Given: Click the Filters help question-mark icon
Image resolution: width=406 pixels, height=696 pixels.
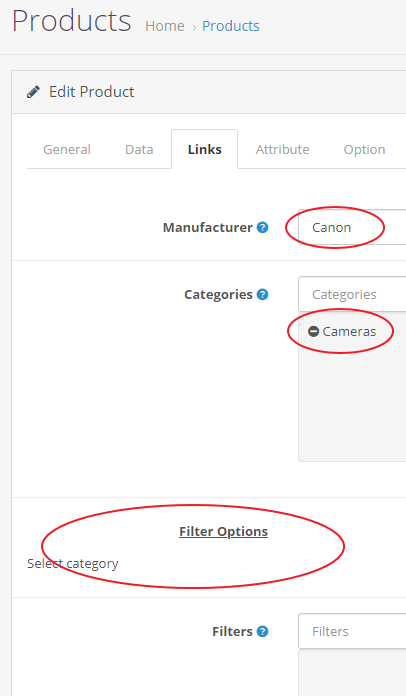Looking at the screenshot, I should [263, 631].
